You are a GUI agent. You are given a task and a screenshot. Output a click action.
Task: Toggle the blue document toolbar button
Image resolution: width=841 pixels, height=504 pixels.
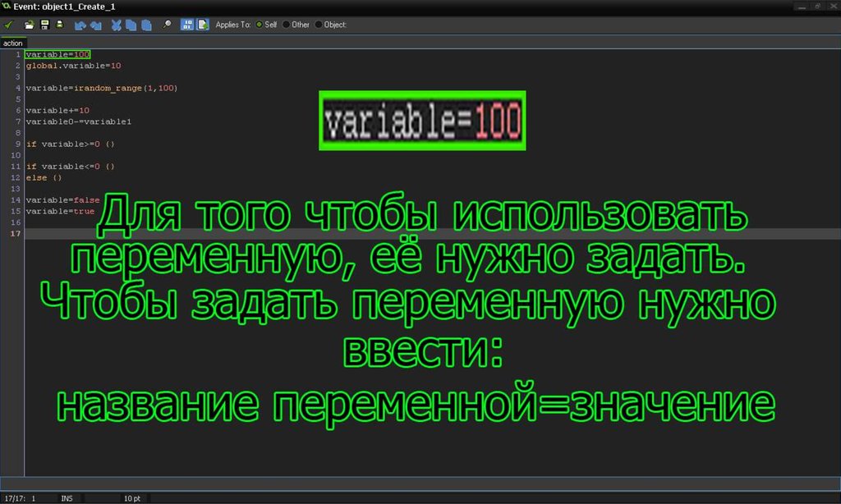(202, 25)
